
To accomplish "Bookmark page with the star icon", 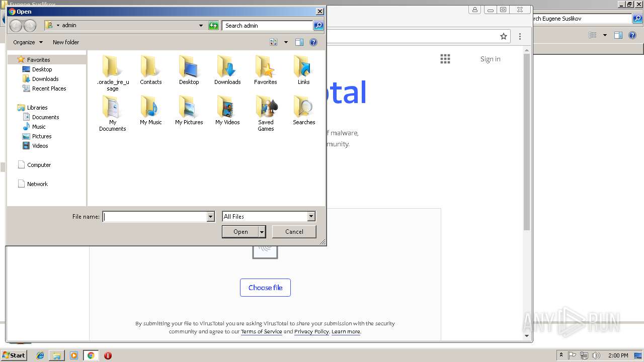I will [x=503, y=36].
